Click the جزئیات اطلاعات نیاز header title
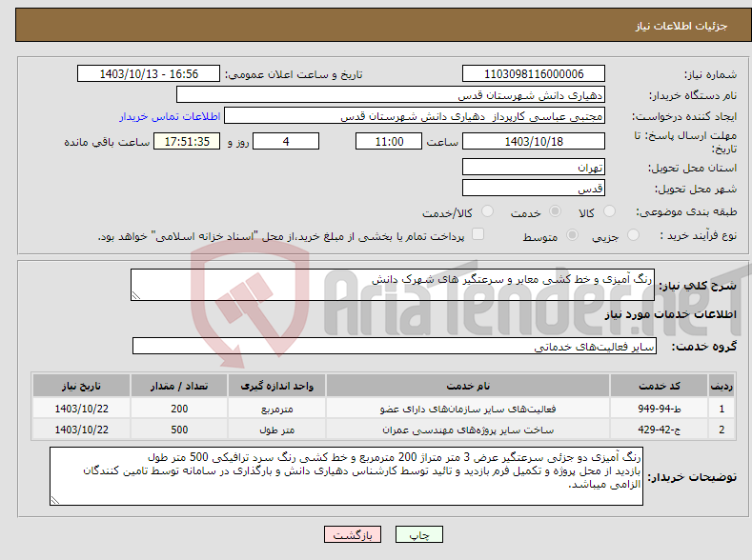 [681, 26]
